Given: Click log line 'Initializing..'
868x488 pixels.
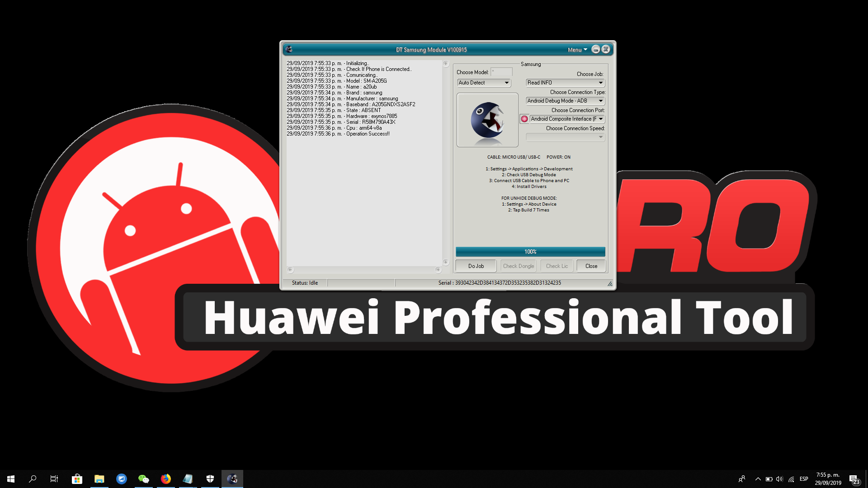Looking at the screenshot, I should pyautogui.click(x=328, y=63).
